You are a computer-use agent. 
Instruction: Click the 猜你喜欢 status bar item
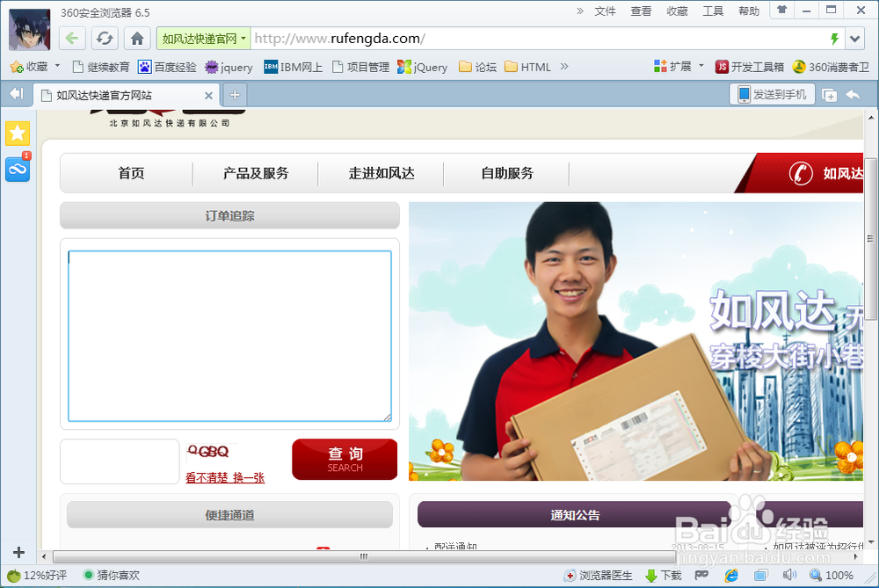(x=112, y=575)
